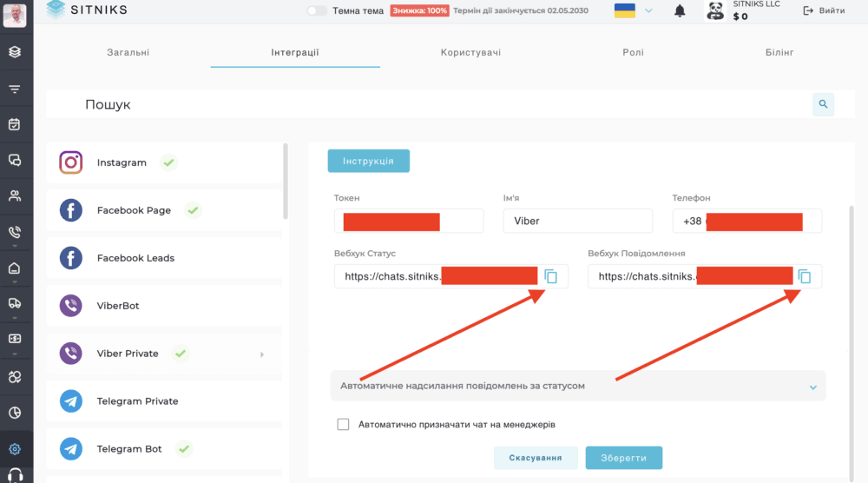Open the language flag dropdown
Viewport: 868px width, 483px height.
(634, 10)
